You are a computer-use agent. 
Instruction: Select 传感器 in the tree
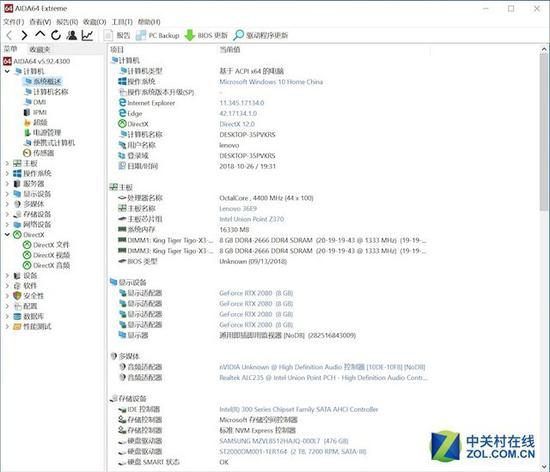coord(39,153)
